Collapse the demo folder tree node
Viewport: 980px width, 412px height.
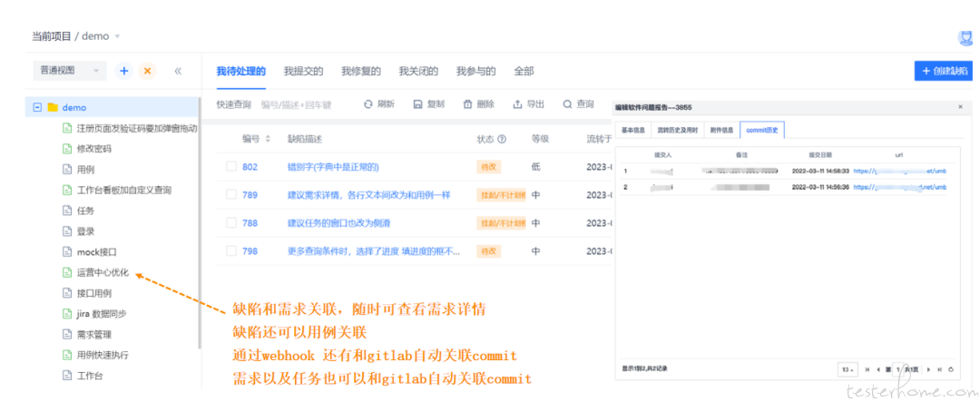click(38, 107)
